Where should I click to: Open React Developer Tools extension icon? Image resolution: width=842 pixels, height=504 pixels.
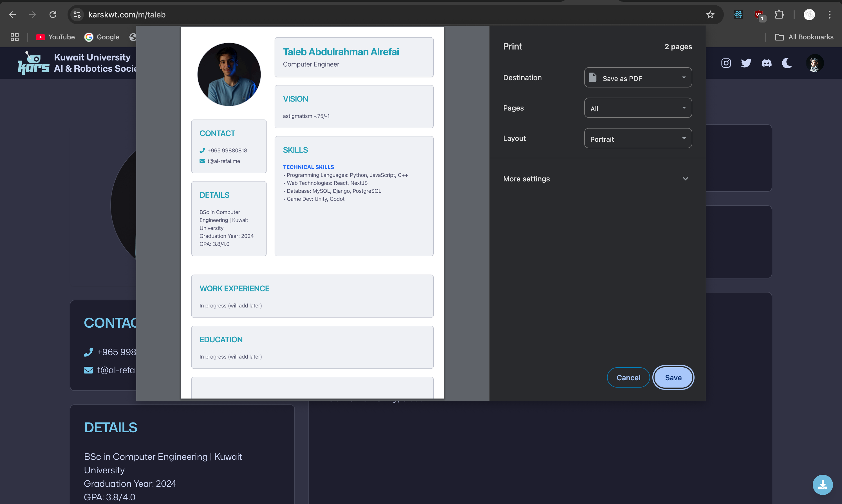738,15
